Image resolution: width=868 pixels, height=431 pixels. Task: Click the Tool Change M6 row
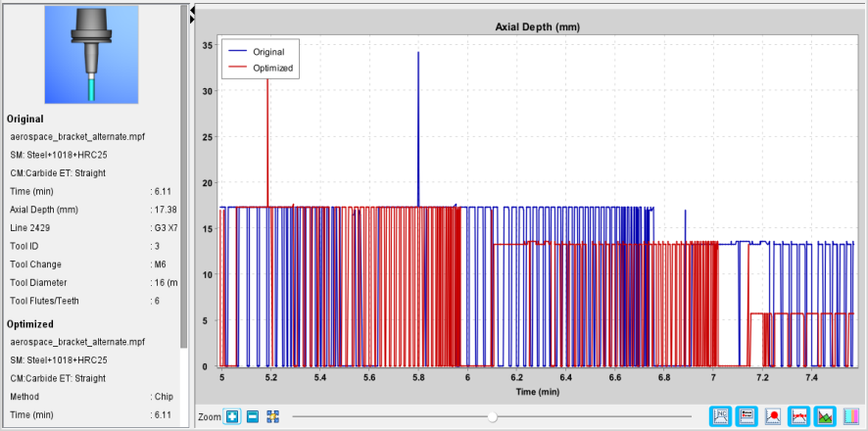click(93, 264)
